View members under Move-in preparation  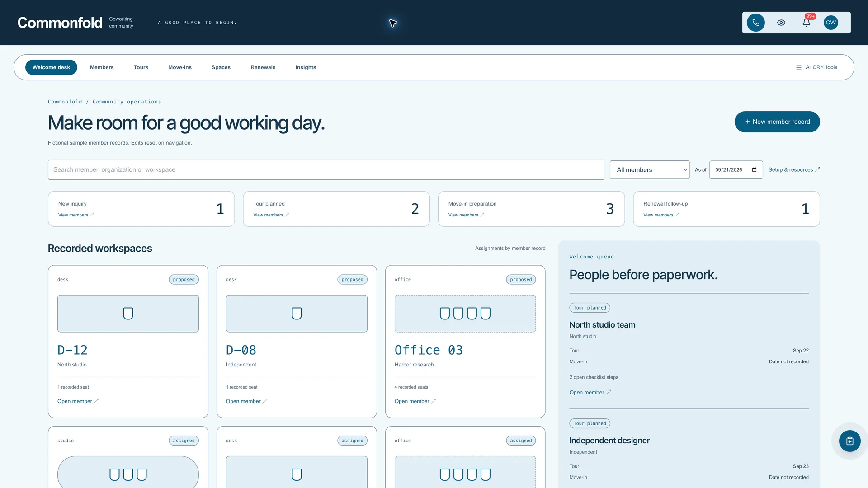(x=466, y=215)
